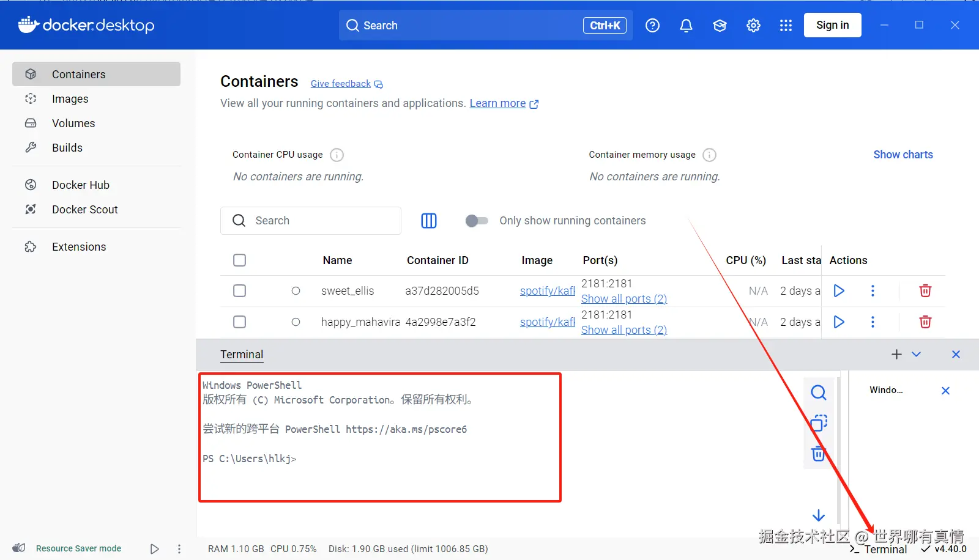Sort by the Image column header
Screen dimensions: 979x560
tap(537, 260)
